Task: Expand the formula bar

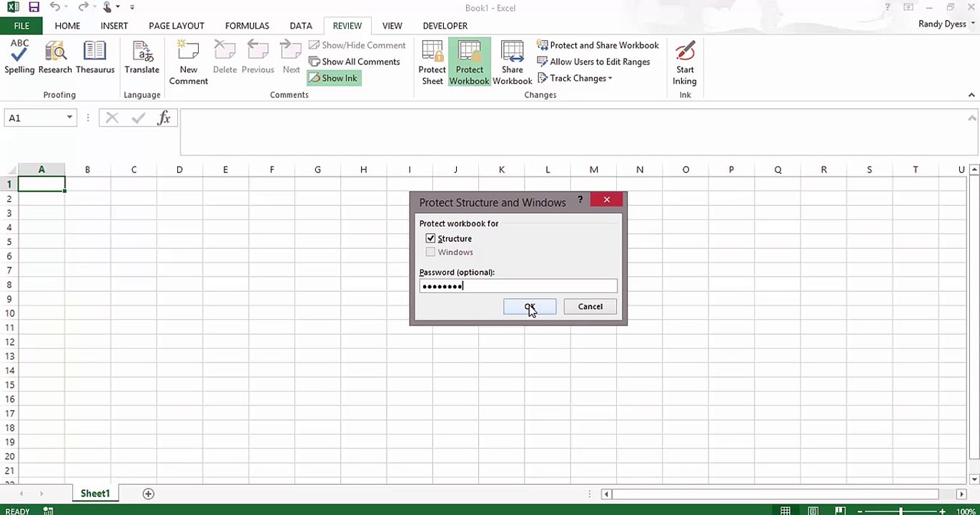Action: (971, 117)
